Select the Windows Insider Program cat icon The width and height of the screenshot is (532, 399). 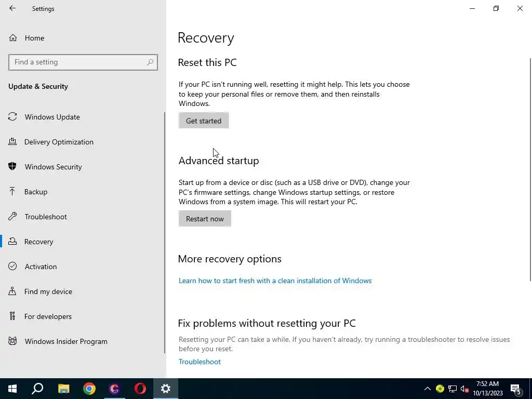point(12,341)
